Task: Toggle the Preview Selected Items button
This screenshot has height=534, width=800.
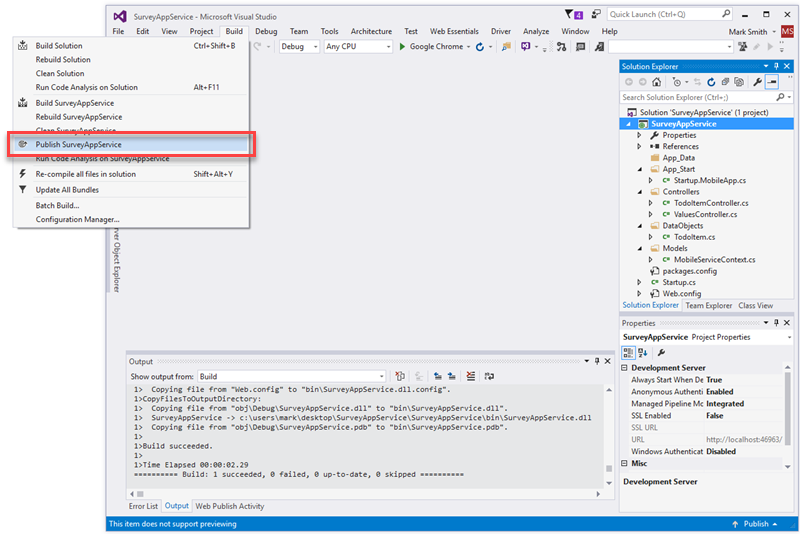Action: point(772,82)
